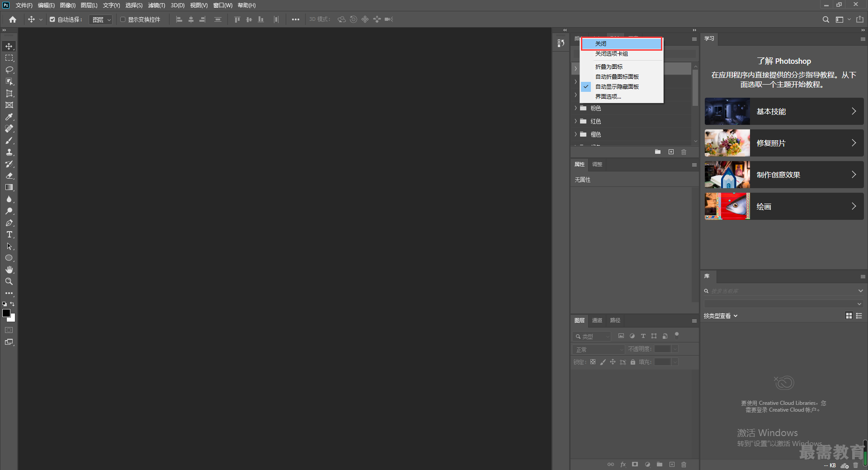Toggle Quick Mask mode icon
Screen dimensions: 868x470
pos(9,330)
